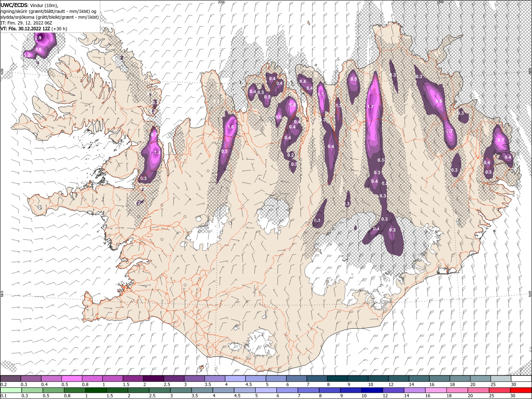Click the 2.9 precipitation value on the map
Viewport: 532px width, 399px height.
pos(39,38)
